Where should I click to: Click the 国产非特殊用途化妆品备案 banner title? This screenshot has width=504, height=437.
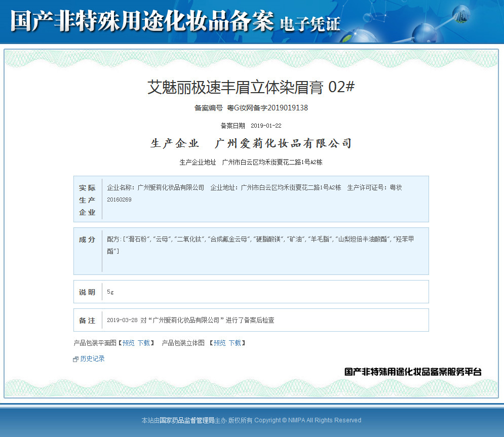point(142,21)
